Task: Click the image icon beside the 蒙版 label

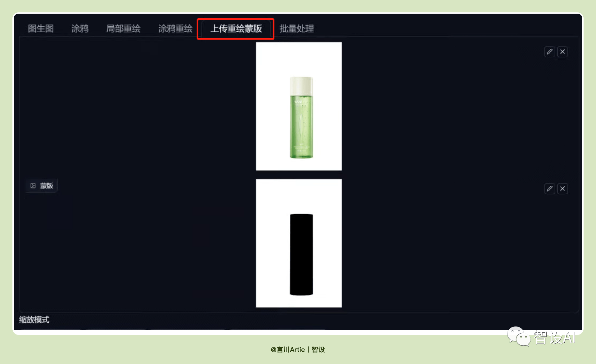Action: point(33,186)
